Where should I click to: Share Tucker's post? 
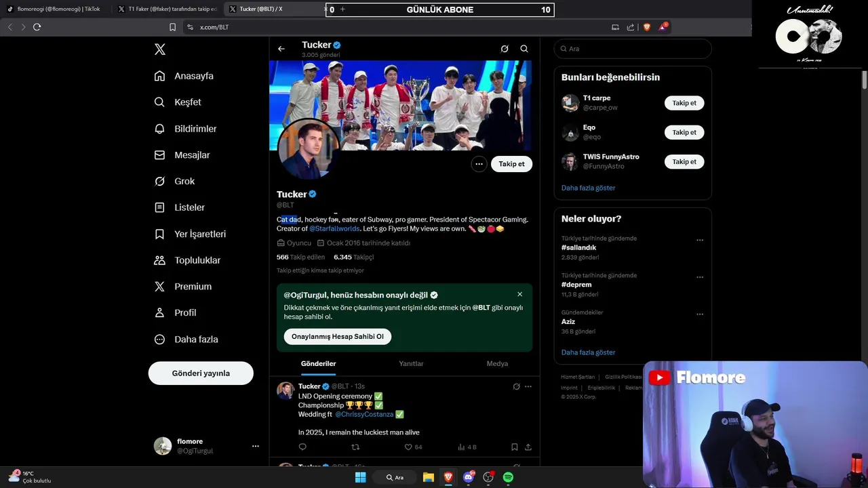point(528,447)
